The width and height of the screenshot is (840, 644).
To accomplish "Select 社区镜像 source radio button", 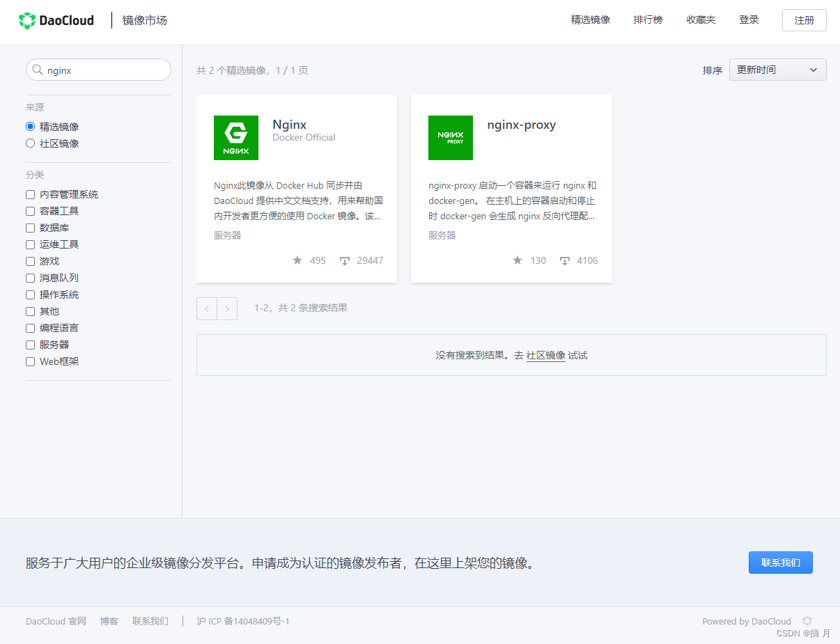I will click(30, 143).
